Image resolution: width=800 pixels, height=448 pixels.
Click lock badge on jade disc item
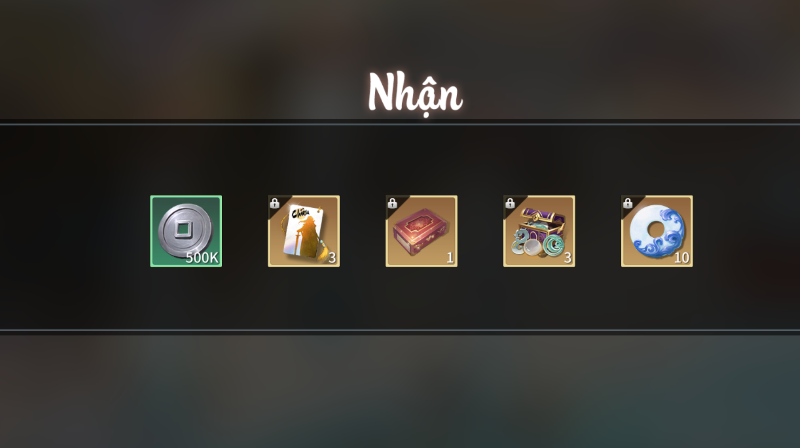(x=628, y=203)
